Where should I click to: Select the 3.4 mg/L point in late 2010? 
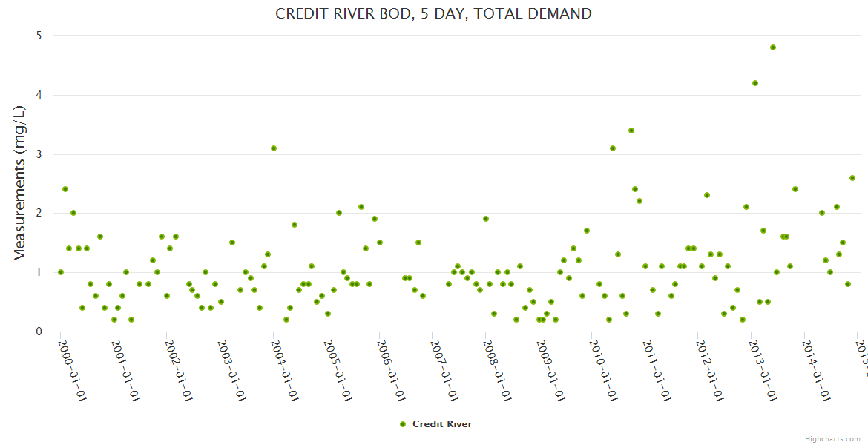tap(631, 131)
